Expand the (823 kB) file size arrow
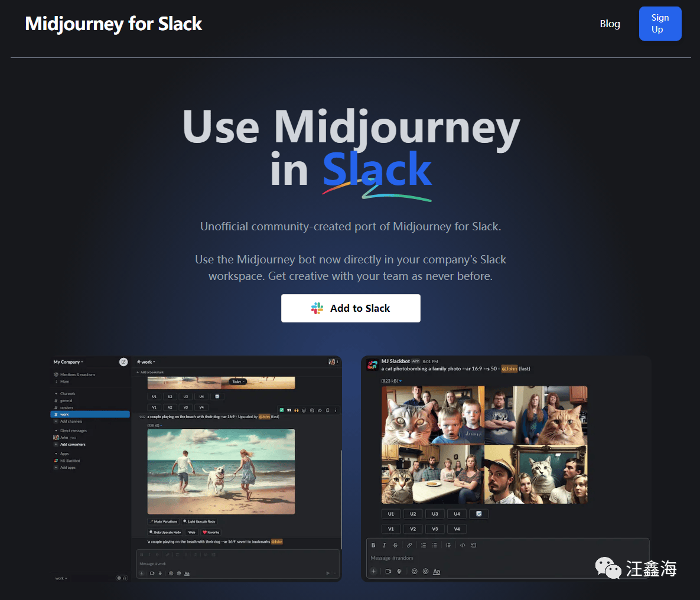Viewport: 700px width, 600px height. point(401,381)
